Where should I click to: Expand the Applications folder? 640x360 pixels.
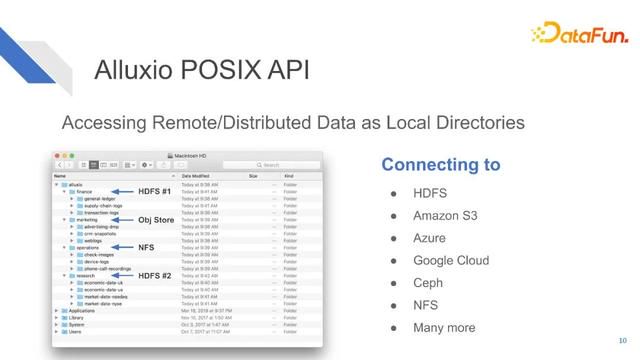click(57, 311)
